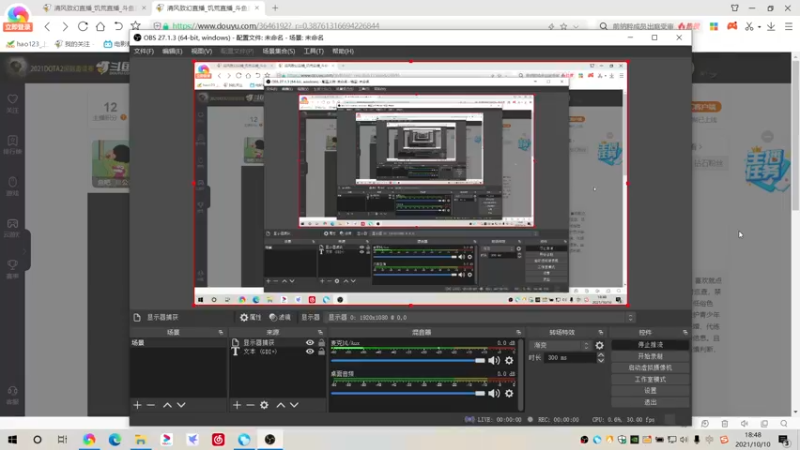
Task: Open source Filters button in toolbar
Action: [280, 317]
